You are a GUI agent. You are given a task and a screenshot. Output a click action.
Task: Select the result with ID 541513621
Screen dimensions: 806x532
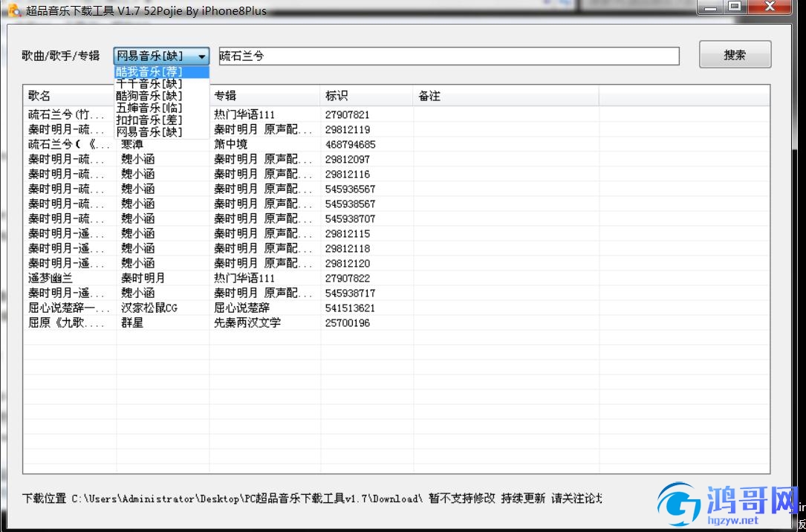pyautogui.click(x=397, y=308)
